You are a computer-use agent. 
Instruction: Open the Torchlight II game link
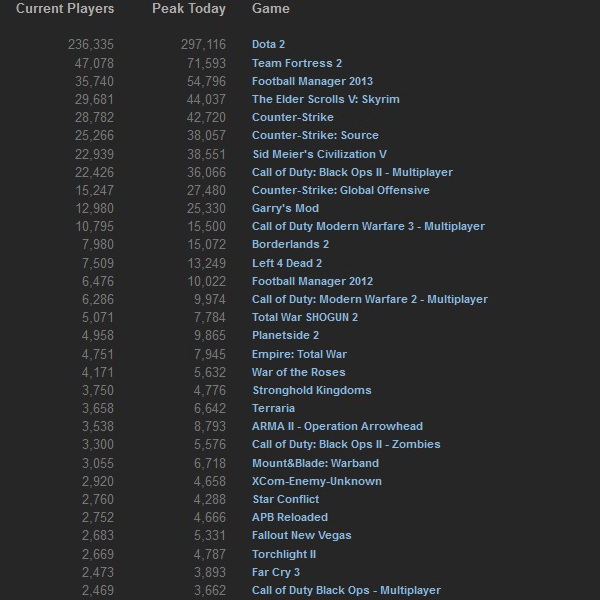pyautogui.click(x=283, y=554)
